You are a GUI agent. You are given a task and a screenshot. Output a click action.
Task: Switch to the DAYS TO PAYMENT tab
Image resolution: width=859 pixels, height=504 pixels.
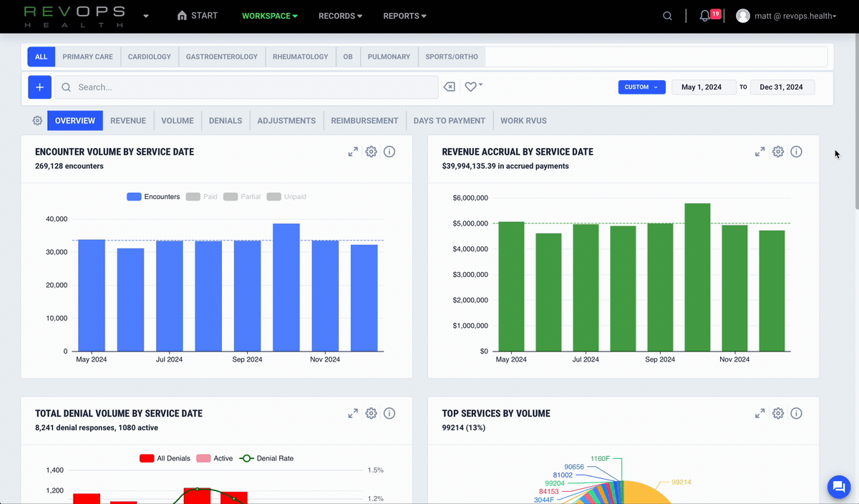pos(450,120)
